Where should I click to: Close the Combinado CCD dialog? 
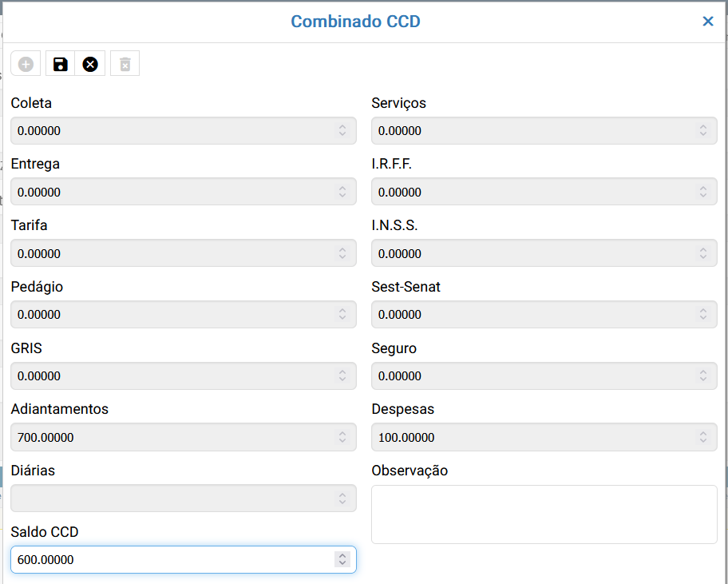point(707,22)
